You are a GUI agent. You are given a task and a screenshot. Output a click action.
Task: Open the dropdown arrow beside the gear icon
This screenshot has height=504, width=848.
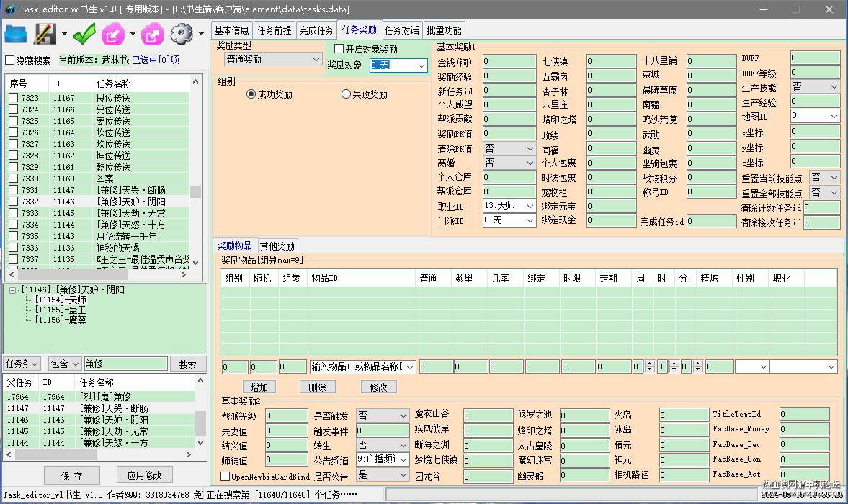pos(201,34)
